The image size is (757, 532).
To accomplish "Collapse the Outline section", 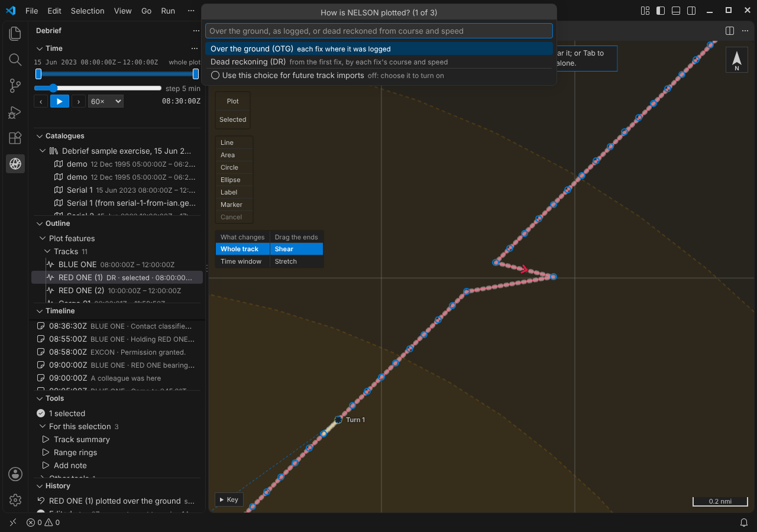I will 40,223.
